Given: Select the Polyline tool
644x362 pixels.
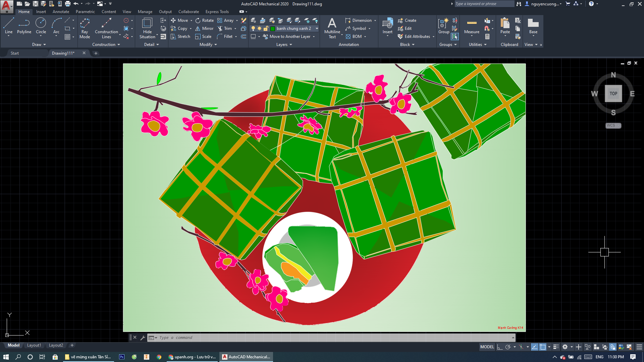Looking at the screenshot, I should 24,26.
